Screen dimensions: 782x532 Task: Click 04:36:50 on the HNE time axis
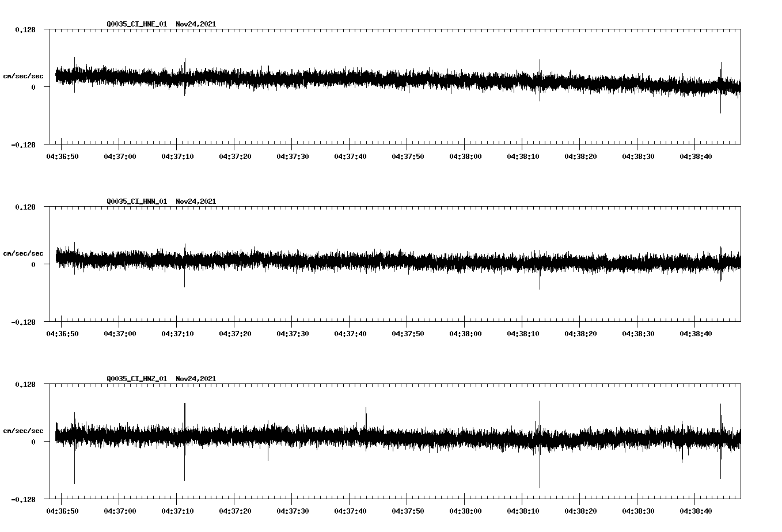tap(62, 157)
